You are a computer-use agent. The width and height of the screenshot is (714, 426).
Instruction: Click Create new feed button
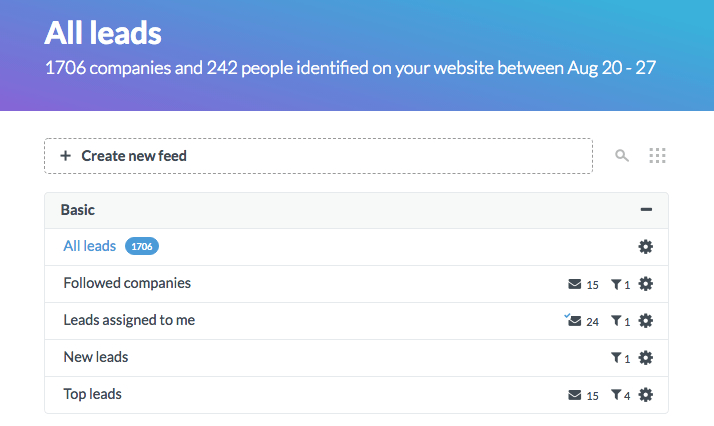(x=318, y=156)
